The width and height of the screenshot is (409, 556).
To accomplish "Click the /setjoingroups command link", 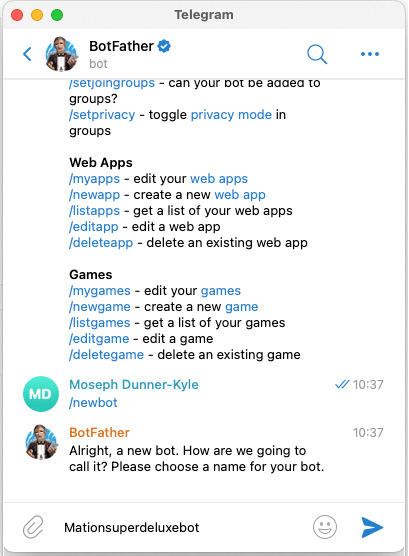I will click(x=112, y=83).
